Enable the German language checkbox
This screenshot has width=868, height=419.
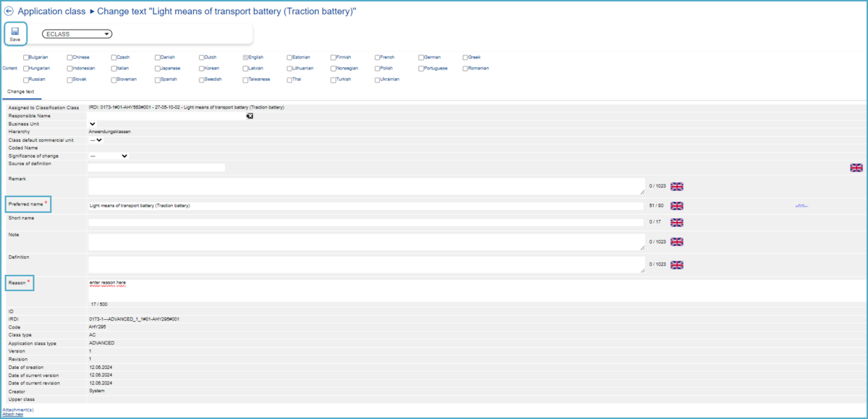(x=421, y=57)
